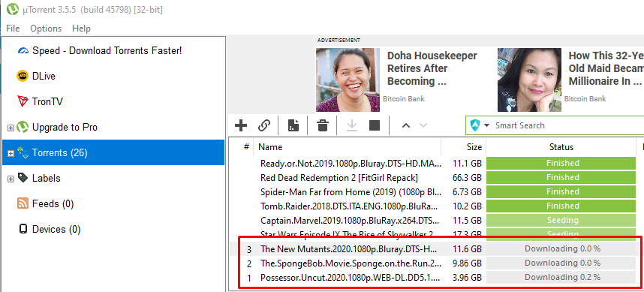Expand the Torrents (26) tree node

(x=11, y=154)
